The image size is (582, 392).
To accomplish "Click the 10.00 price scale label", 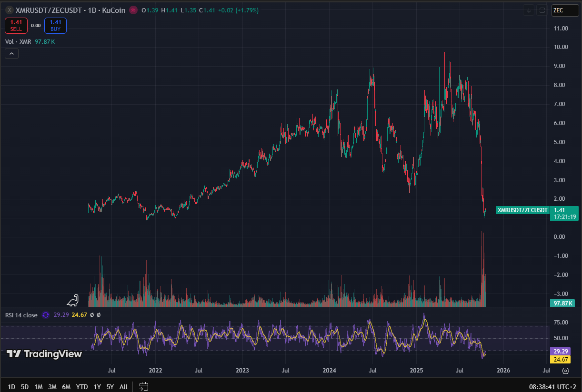I will pyautogui.click(x=561, y=47).
